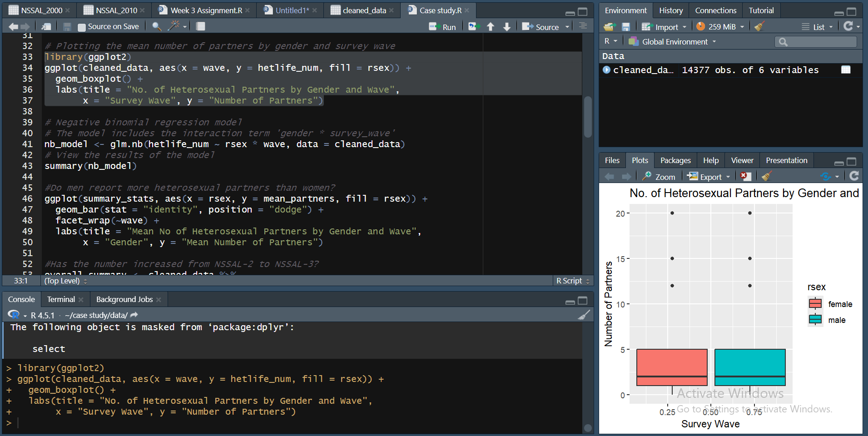
Task: Switch to the NSSAL_2010 tab
Action: click(x=116, y=10)
